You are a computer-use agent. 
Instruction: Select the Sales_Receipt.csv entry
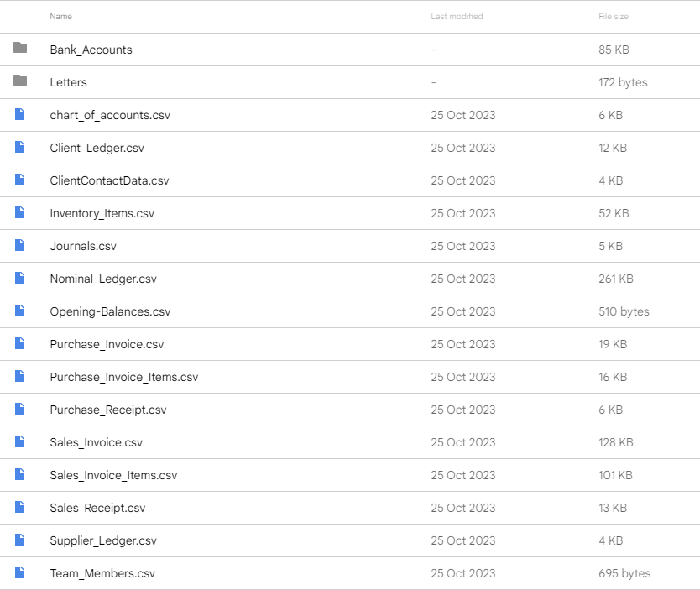350,508
